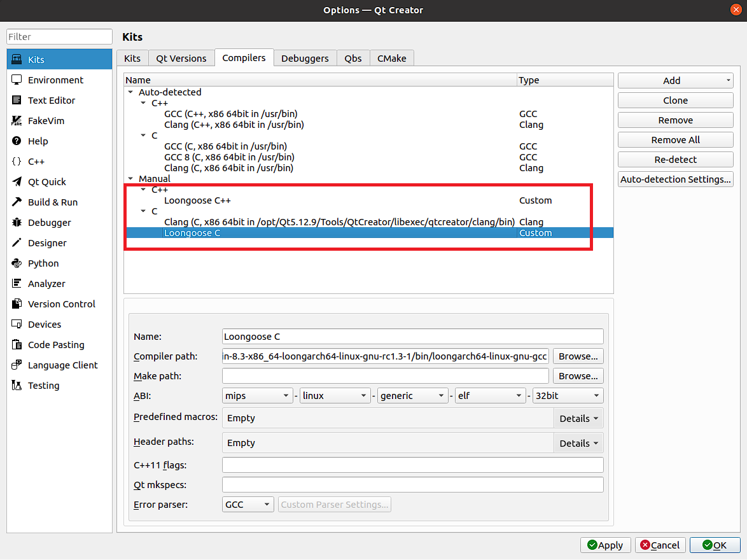This screenshot has width=747, height=560.
Task: Select the C++ braces icon
Action: point(17,161)
